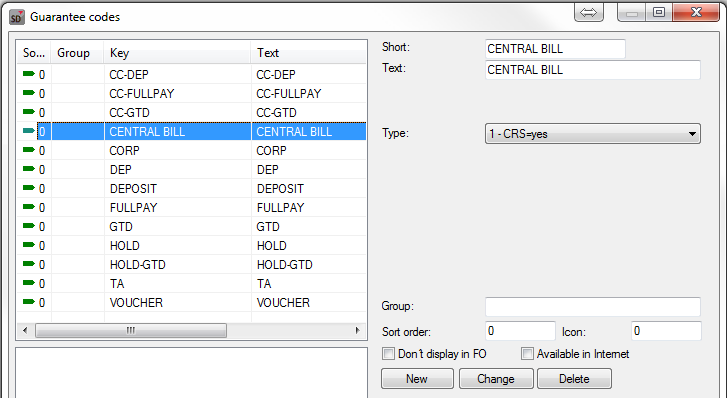Screen dimensions: 727x398
Task: Select the GTD key cell
Action: (x=178, y=226)
